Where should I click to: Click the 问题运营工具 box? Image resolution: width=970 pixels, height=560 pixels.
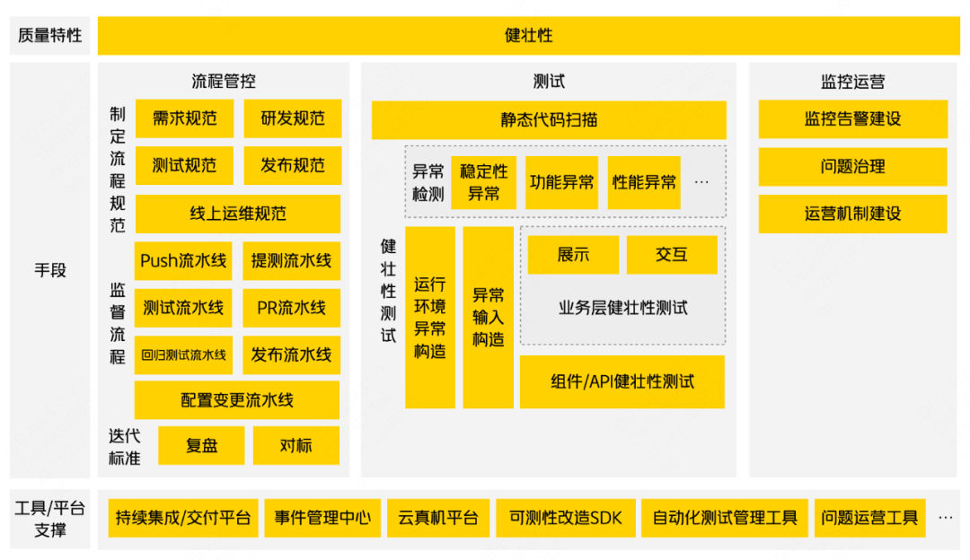(869, 518)
